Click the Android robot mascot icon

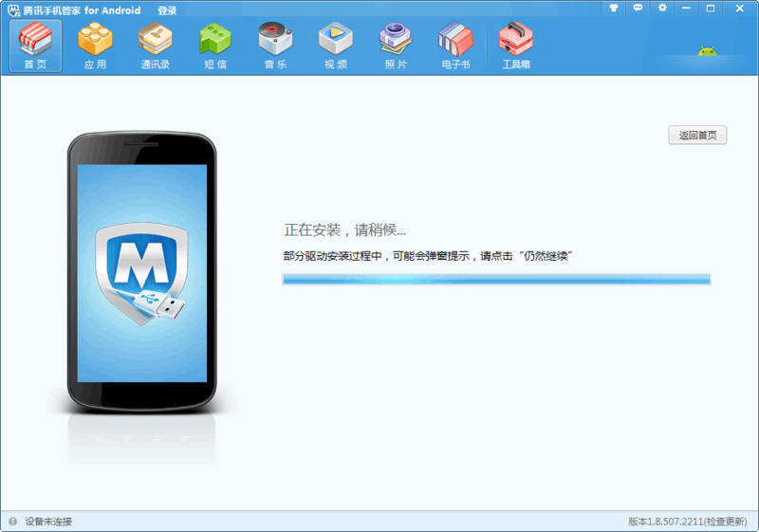pos(707,51)
